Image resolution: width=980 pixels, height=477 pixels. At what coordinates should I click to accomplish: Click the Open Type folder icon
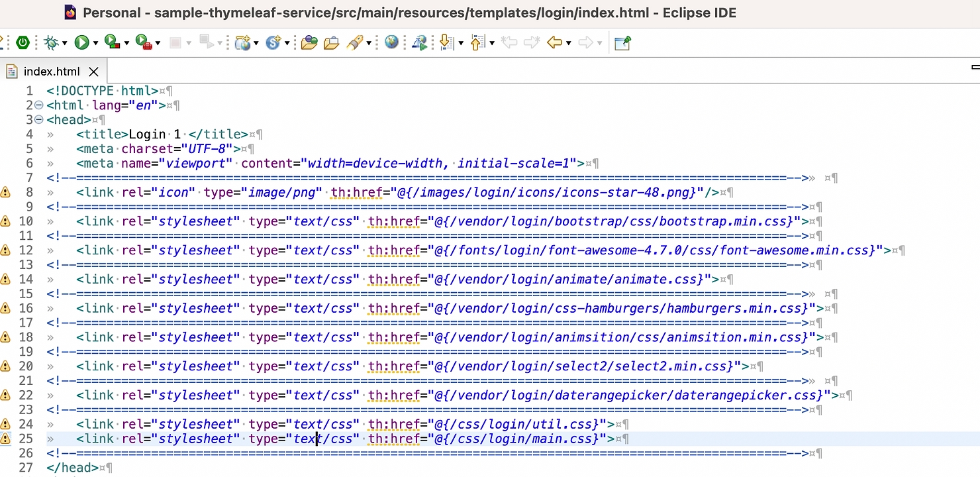[309, 43]
